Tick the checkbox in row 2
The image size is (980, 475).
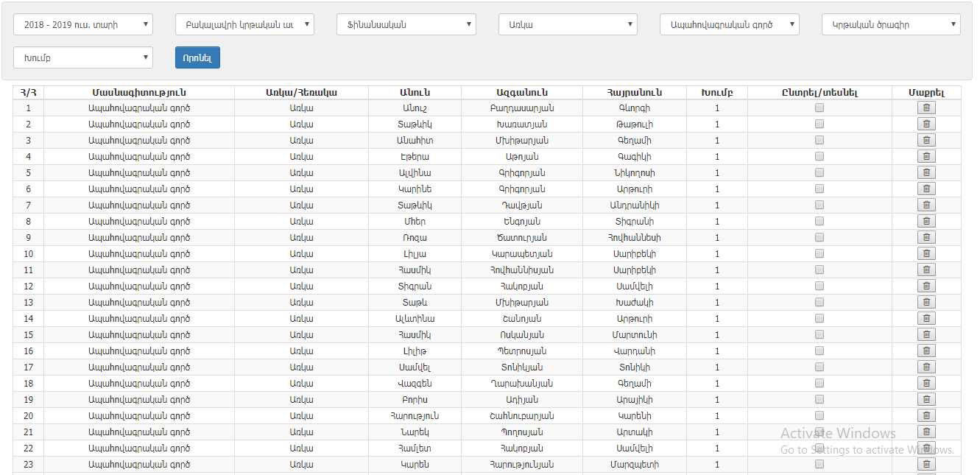pos(819,124)
